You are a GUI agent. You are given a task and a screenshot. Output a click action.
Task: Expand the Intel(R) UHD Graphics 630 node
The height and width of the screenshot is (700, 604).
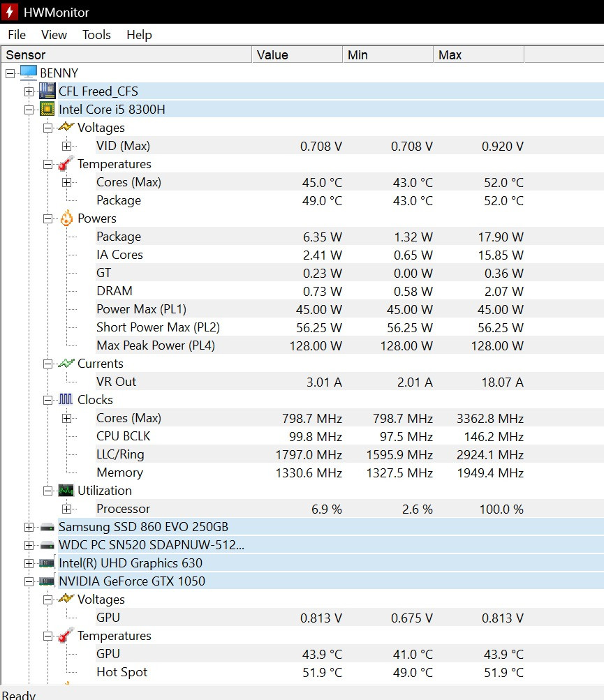coord(29,563)
